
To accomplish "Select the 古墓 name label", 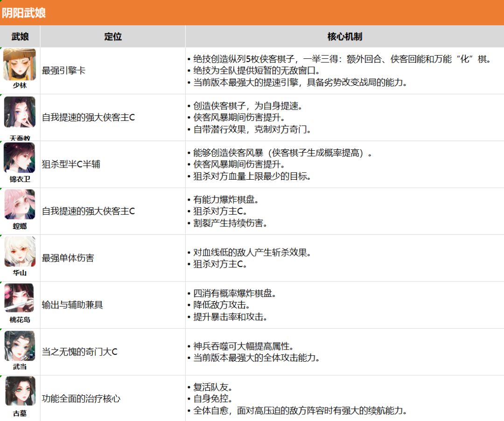I will point(20,413).
